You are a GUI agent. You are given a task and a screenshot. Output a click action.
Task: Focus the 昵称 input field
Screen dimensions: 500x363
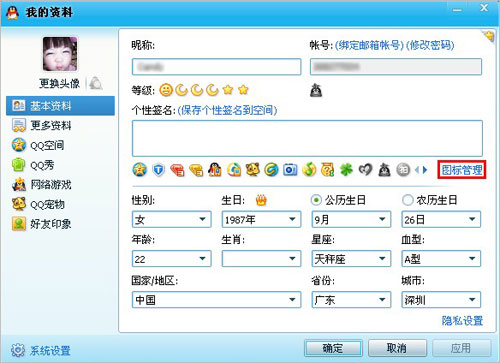[217, 67]
